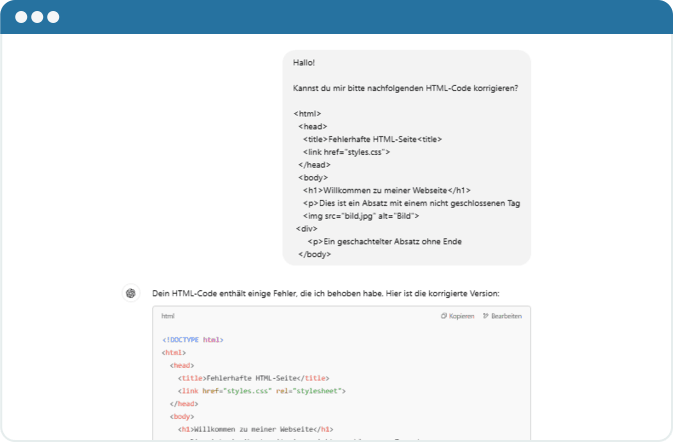Click the first white window dot
This screenshot has height=442, width=673.
pyautogui.click(x=21, y=17)
